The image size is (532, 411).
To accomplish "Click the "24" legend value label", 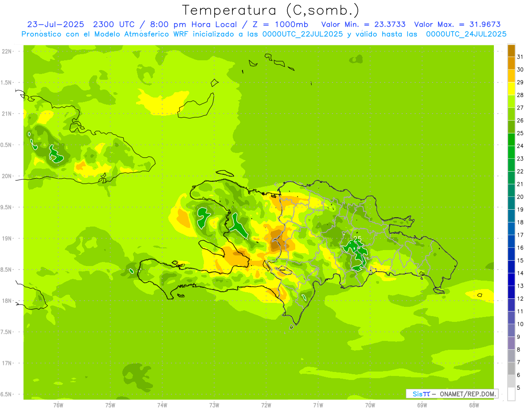I will [520, 146].
